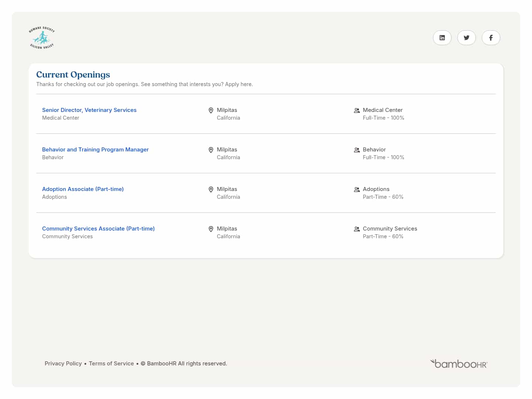Click Milpitas location in Senior Director row
The image size is (532, 399).
227,110
